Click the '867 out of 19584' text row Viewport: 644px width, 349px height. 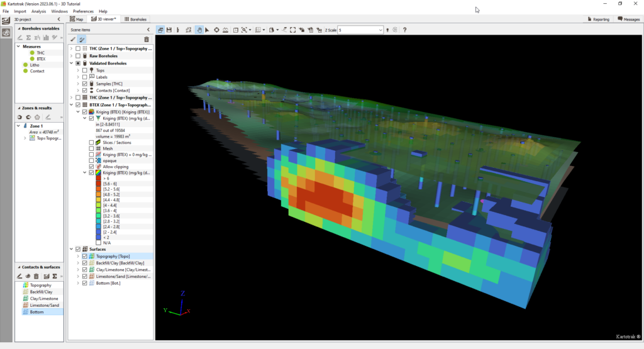[x=111, y=131]
